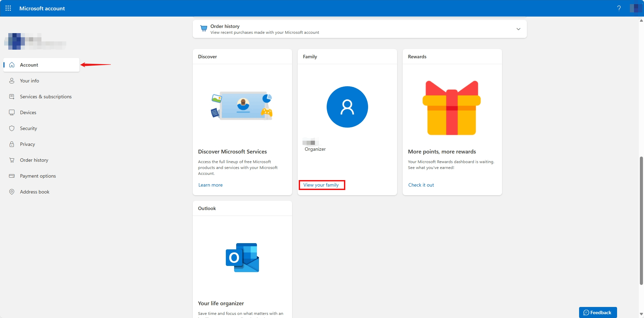This screenshot has width=644, height=318.
Task: Click the Outlook logo image
Action: pyautogui.click(x=242, y=257)
